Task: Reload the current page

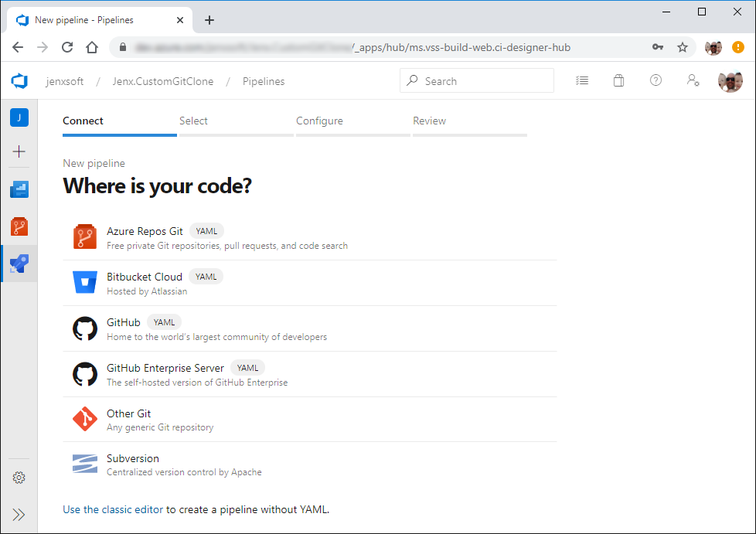Action: click(67, 47)
